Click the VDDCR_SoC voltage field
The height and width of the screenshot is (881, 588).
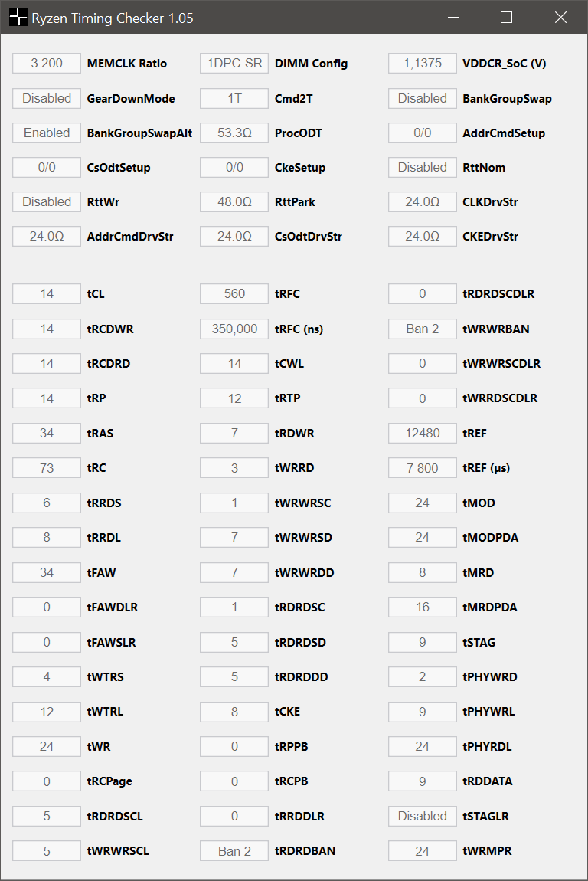coord(423,64)
